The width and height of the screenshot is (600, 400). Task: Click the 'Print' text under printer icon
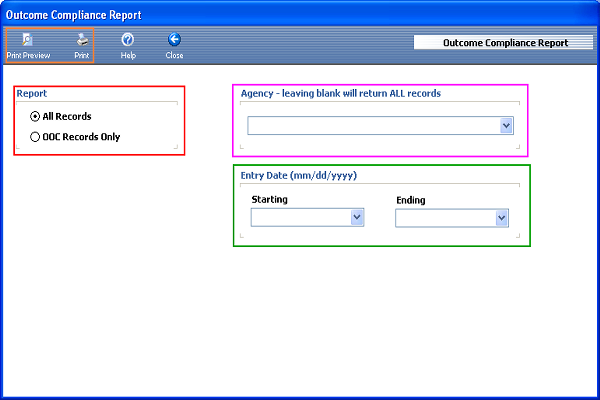click(x=82, y=56)
